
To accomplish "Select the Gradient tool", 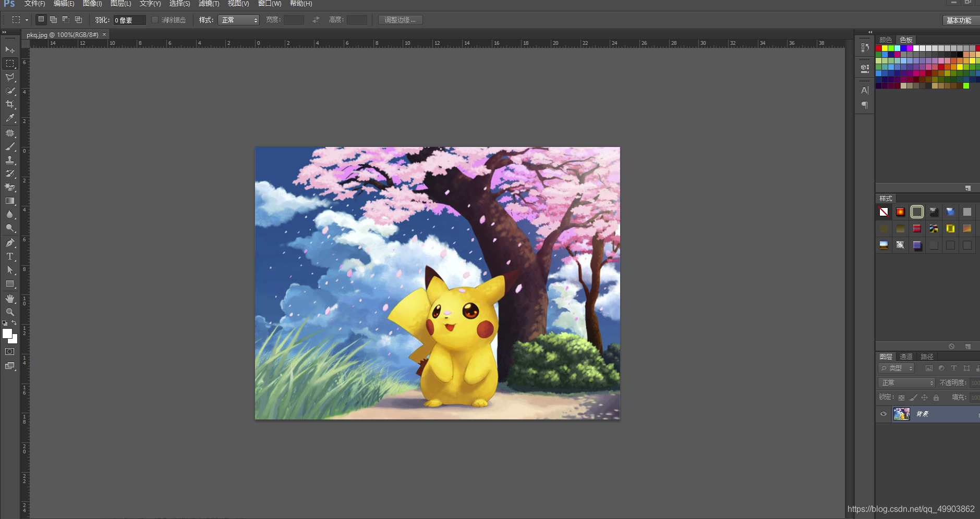I will [10, 201].
